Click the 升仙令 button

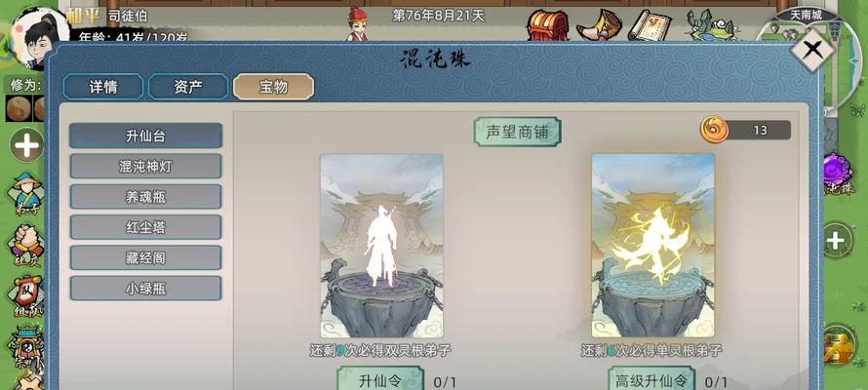pyautogui.click(x=379, y=380)
